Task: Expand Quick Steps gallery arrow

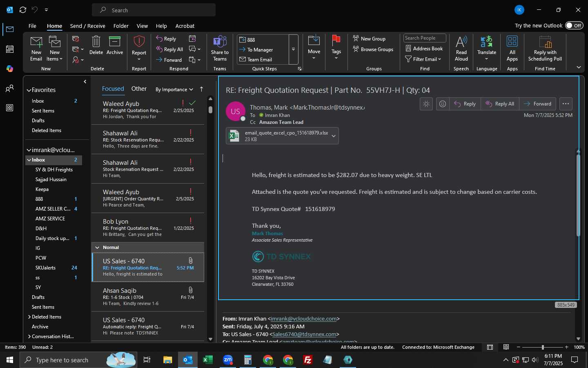Action: (x=294, y=49)
